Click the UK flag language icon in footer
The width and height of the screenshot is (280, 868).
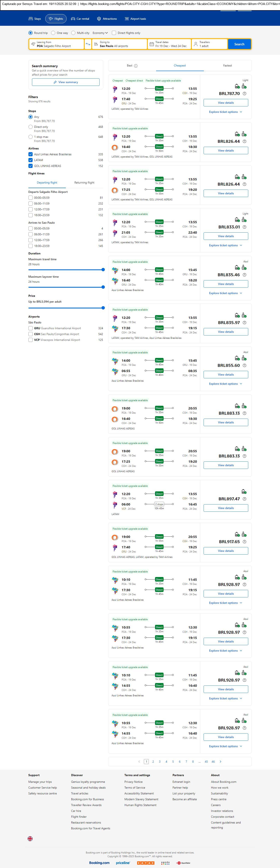tap(30, 838)
